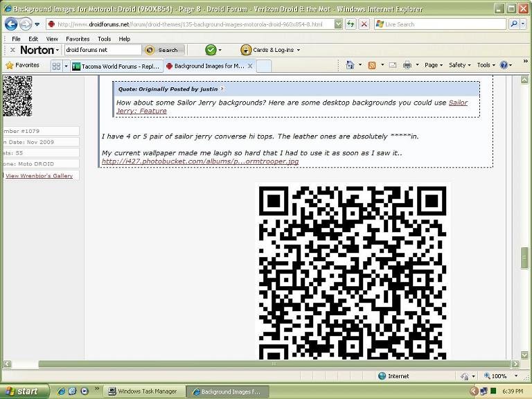Select the Background Images for M... tab

[205, 66]
